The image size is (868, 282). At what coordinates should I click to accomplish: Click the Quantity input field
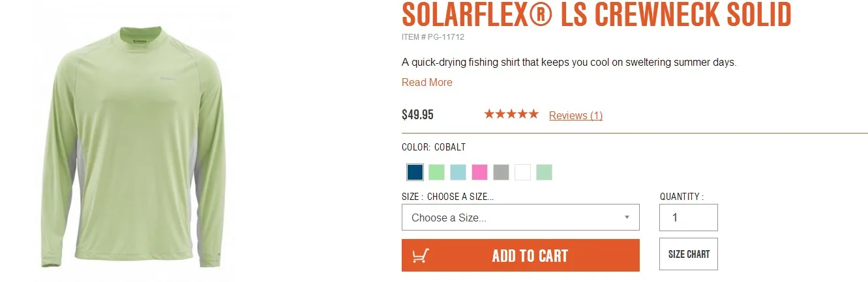tap(688, 218)
